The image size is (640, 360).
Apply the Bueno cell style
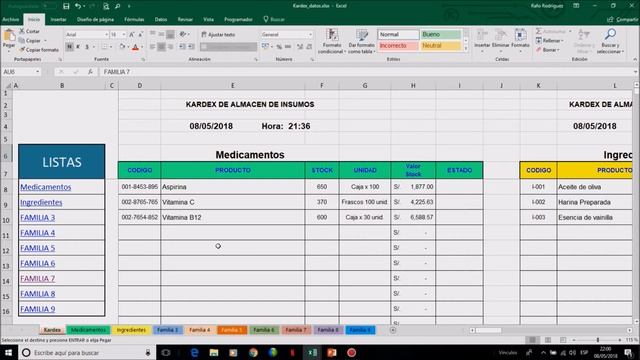(x=440, y=35)
